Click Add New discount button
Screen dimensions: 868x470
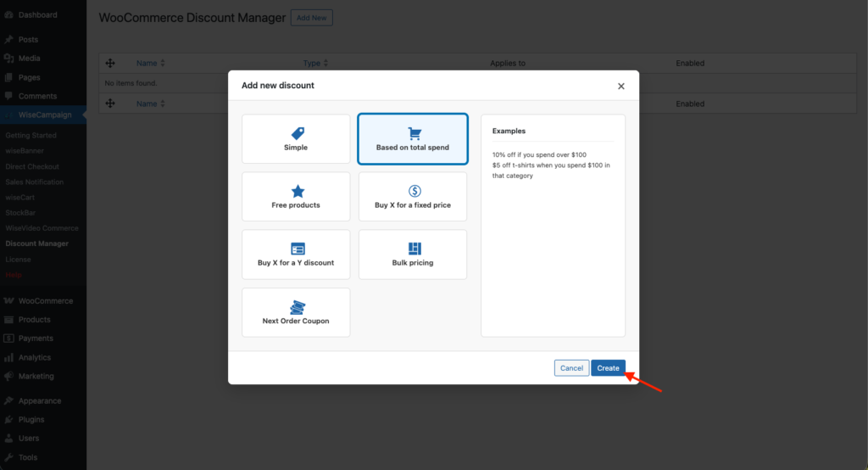pyautogui.click(x=312, y=18)
